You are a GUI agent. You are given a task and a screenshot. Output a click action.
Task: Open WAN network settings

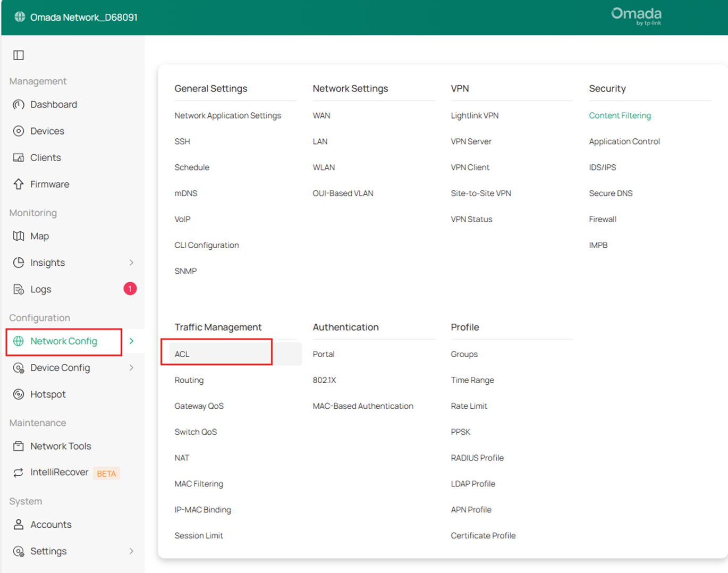pyautogui.click(x=321, y=115)
